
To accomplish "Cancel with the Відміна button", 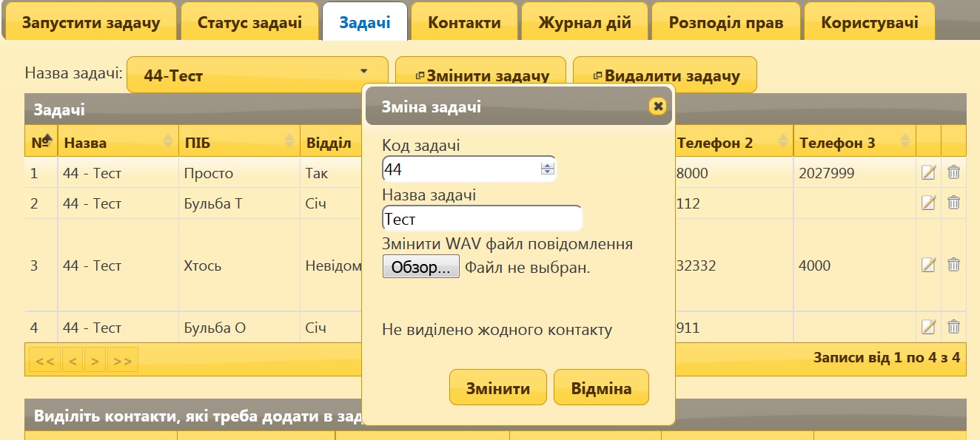I will click(x=601, y=387).
